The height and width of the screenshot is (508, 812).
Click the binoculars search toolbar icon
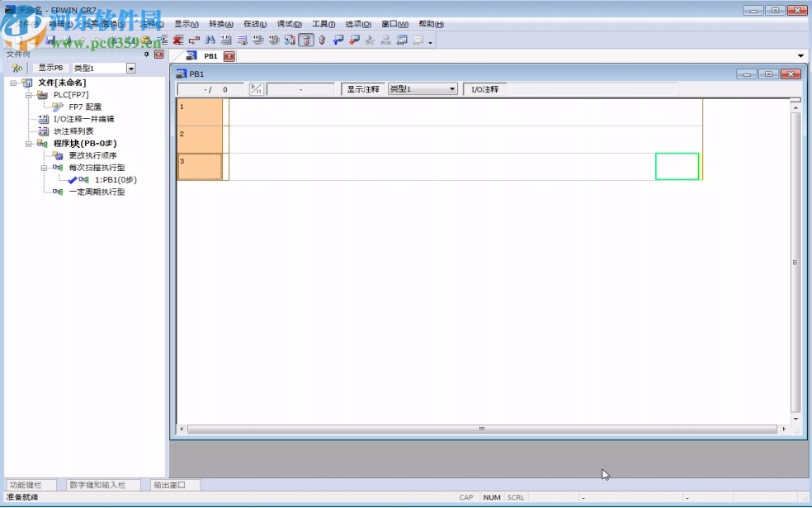point(210,40)
